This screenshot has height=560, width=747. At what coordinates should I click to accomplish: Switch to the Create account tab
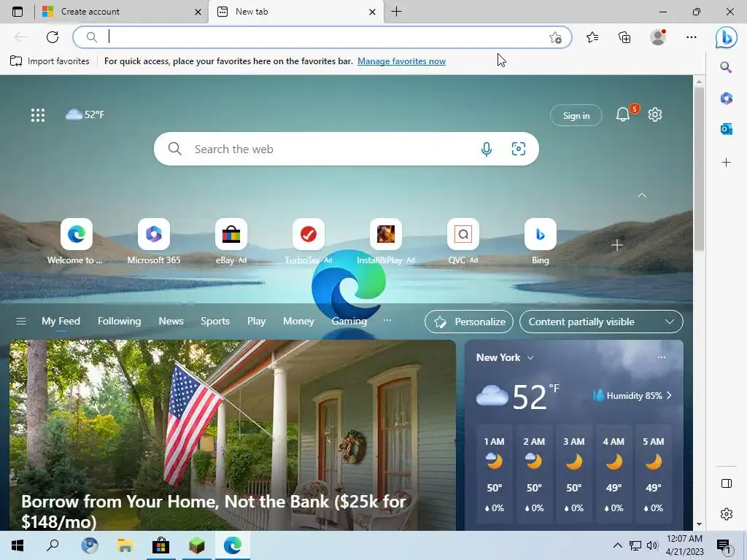tap(121, 12)
